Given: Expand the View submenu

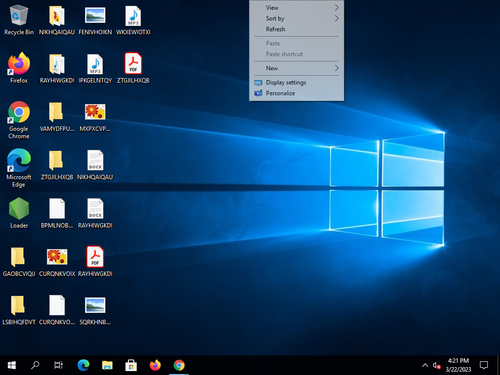Looking at the screenshot, I should coord(297,8).
